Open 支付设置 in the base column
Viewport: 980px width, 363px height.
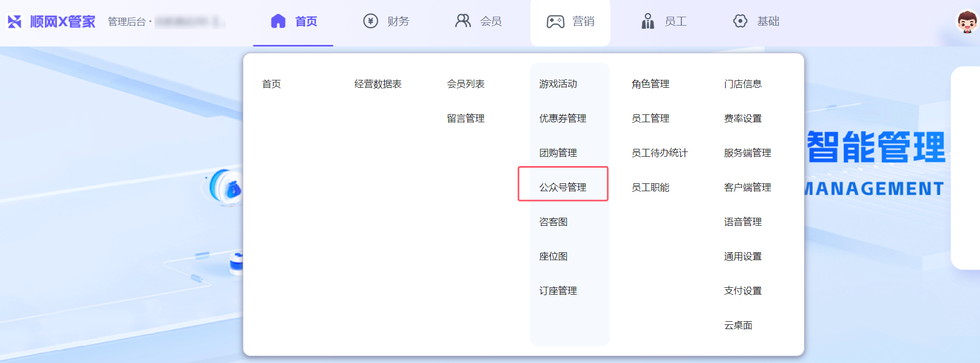coord(742,291)
